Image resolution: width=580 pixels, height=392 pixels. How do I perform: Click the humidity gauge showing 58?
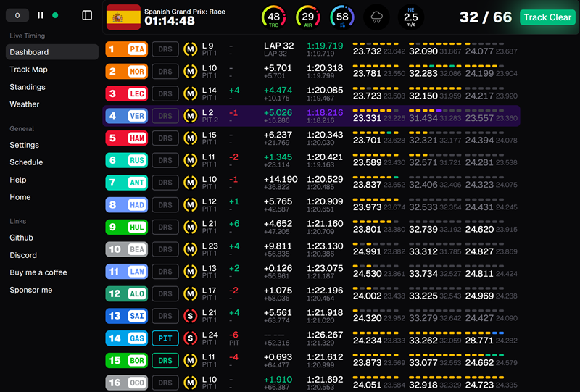tap(342, 17)
